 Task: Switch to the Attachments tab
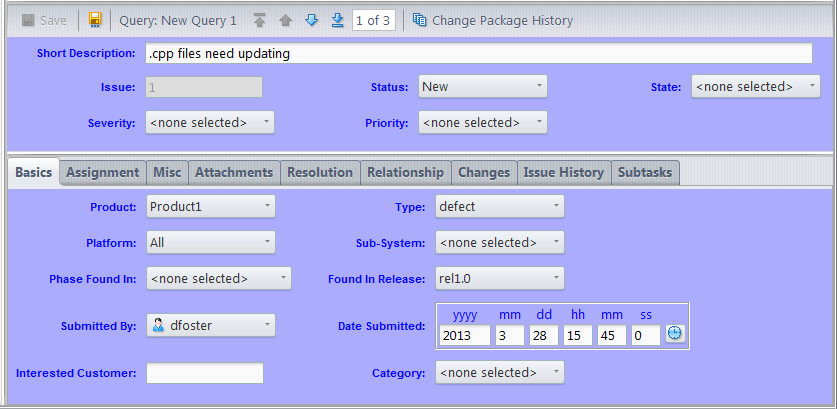tap(234, 173)
